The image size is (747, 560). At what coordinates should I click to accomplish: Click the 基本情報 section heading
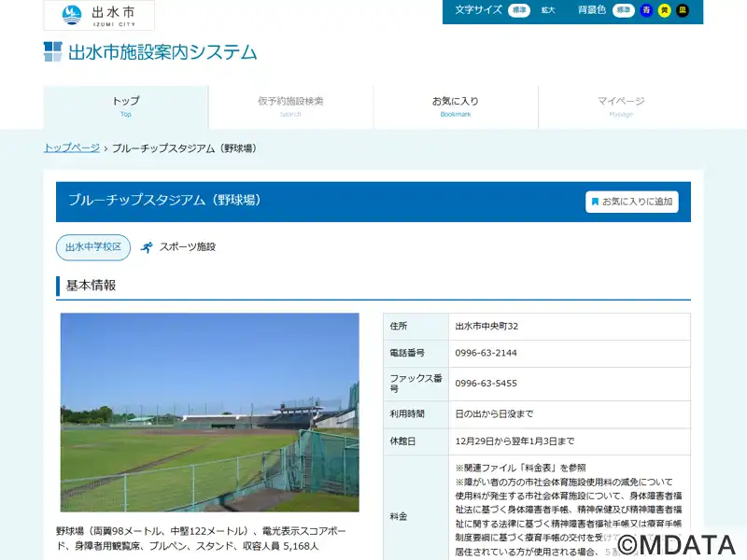click(91, 286)
